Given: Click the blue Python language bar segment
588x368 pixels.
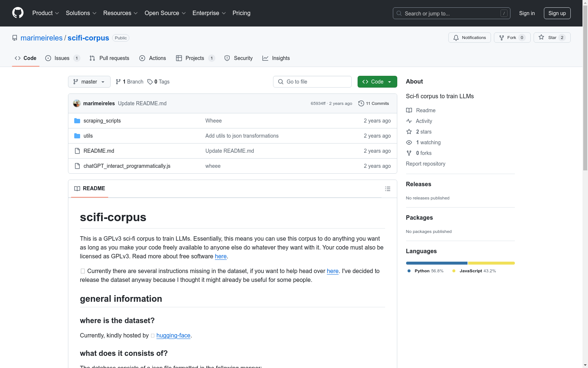Looking at the screenshot, I should (437, 263).
